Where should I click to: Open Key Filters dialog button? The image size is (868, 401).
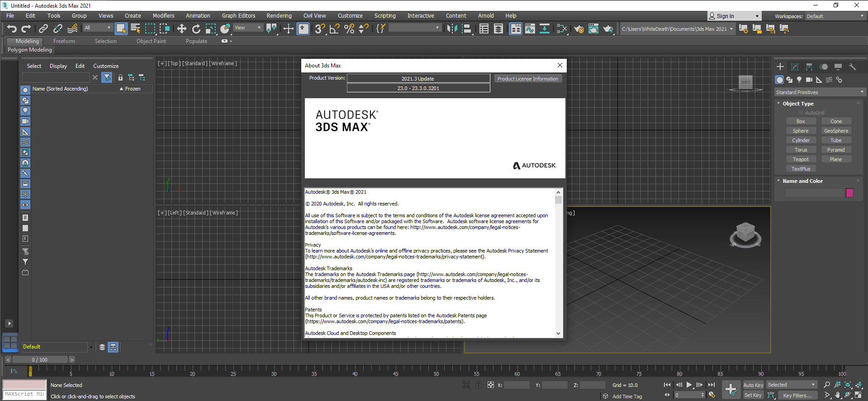click(797, 395)
